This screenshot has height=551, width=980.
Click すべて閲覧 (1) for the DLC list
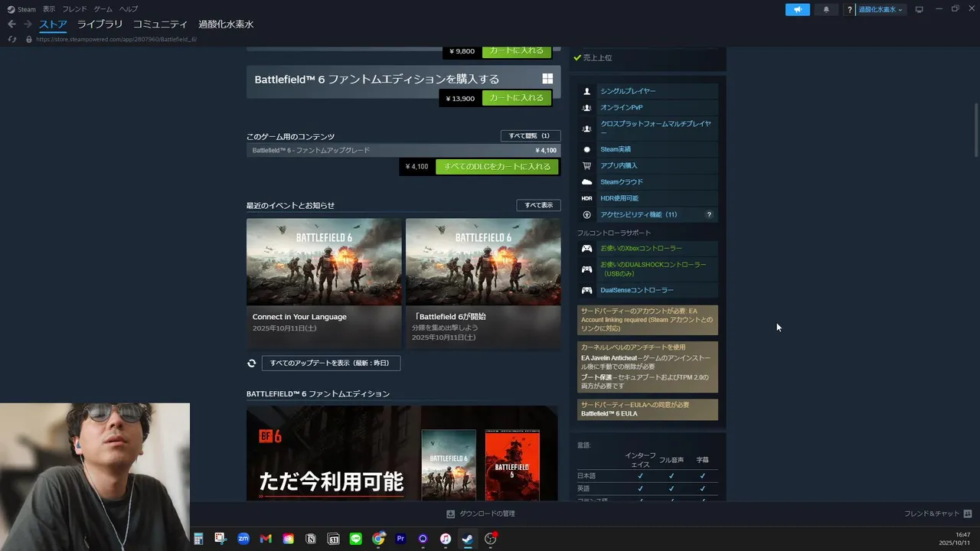tap(530, 135)
